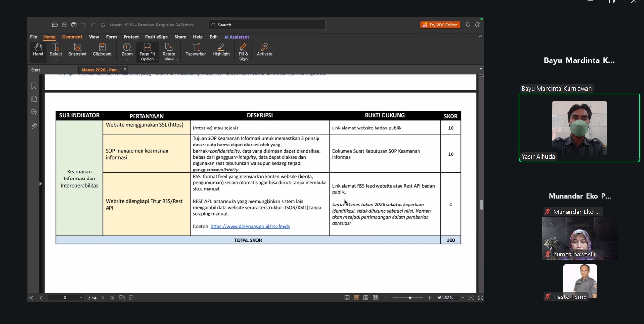Go to the first page
This screenshot has height=324, width=644.
31,298
